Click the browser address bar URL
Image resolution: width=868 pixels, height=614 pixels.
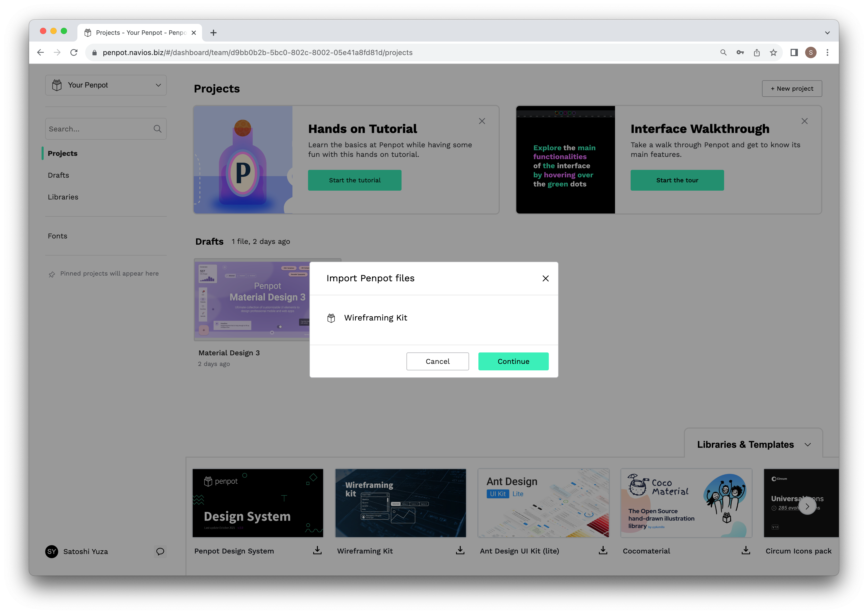pos(257,52)
